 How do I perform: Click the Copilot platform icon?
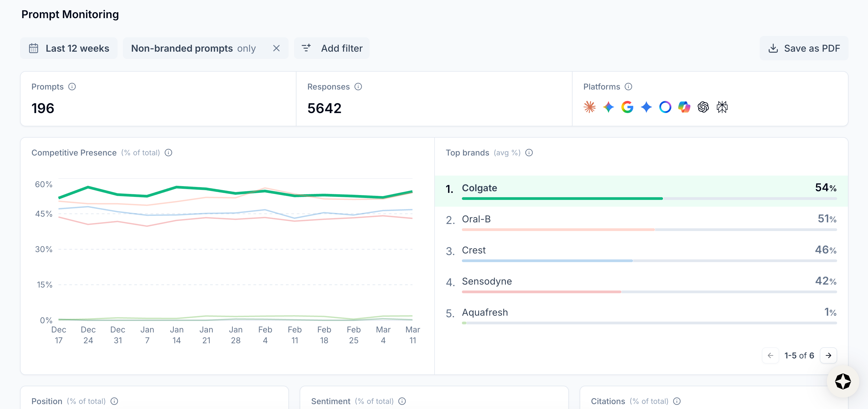point(684,107)
